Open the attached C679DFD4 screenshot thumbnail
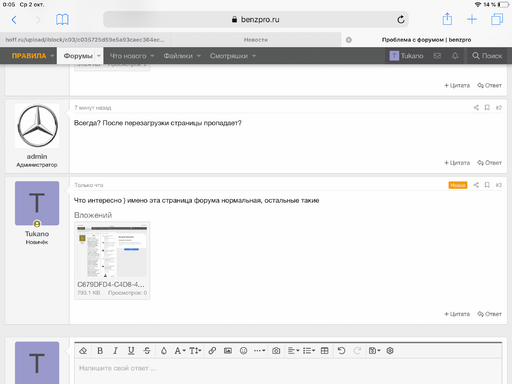Screen dimensions: 512x384 tap(112, 251)
